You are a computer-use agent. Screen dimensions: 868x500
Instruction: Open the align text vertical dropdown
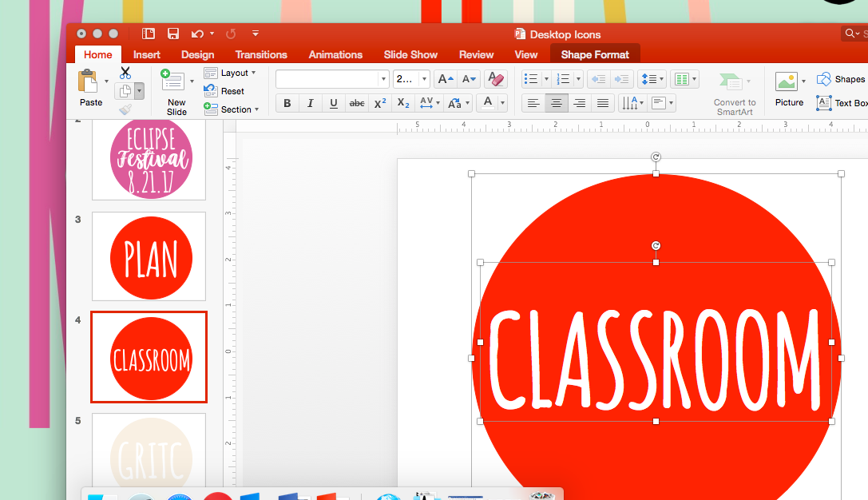[662, 103]
